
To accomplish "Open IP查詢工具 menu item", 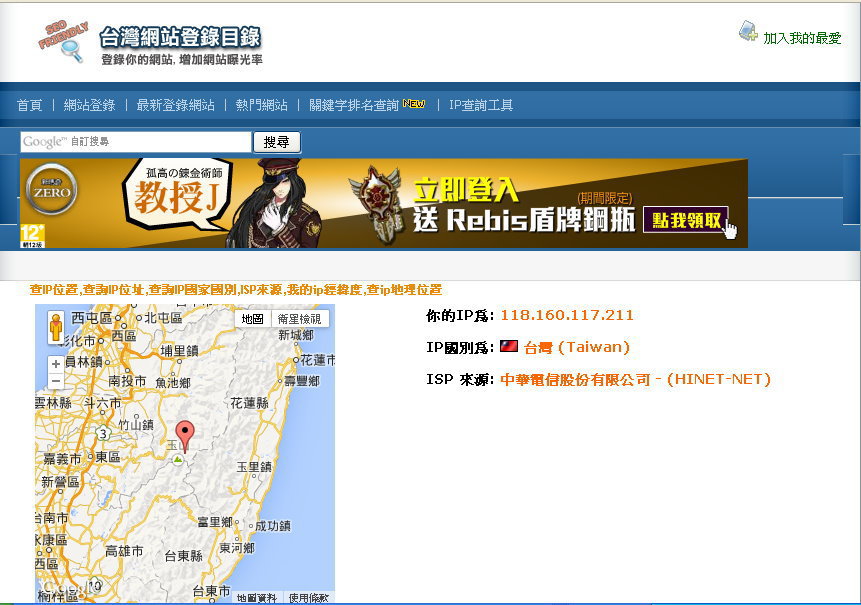I will 481,105.
